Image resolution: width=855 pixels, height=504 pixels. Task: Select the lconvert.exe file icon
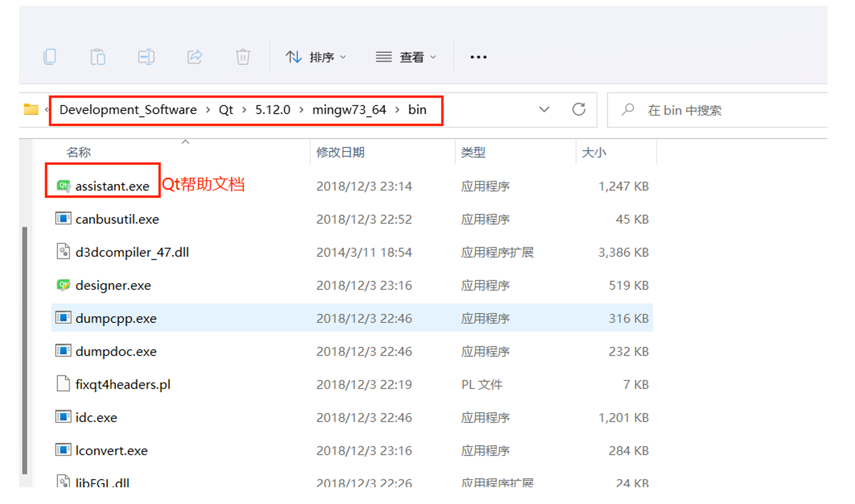[63, 450]
